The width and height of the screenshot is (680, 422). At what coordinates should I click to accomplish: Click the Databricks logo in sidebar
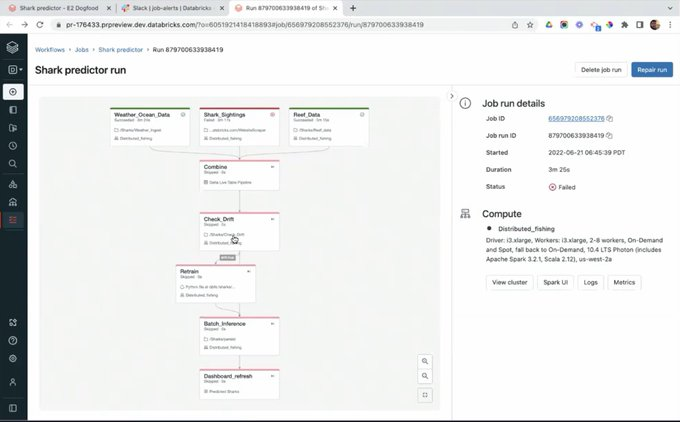tap(13, 47)
